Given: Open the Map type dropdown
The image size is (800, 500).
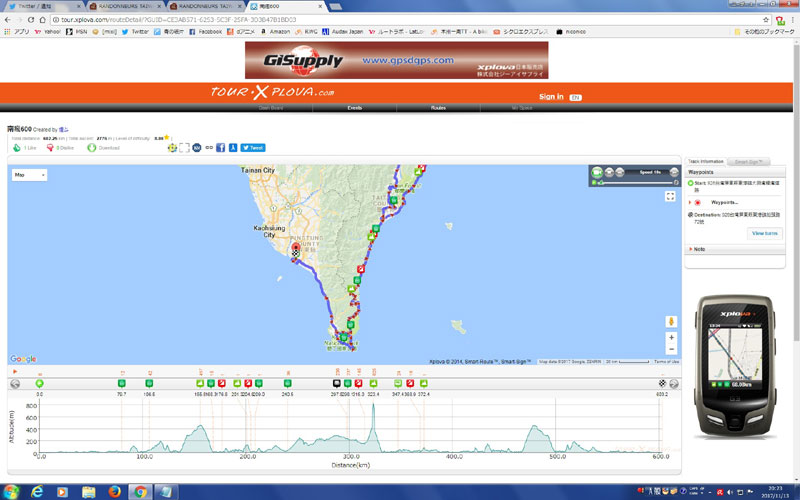Looking at the screenshot, I should (30, 175).
